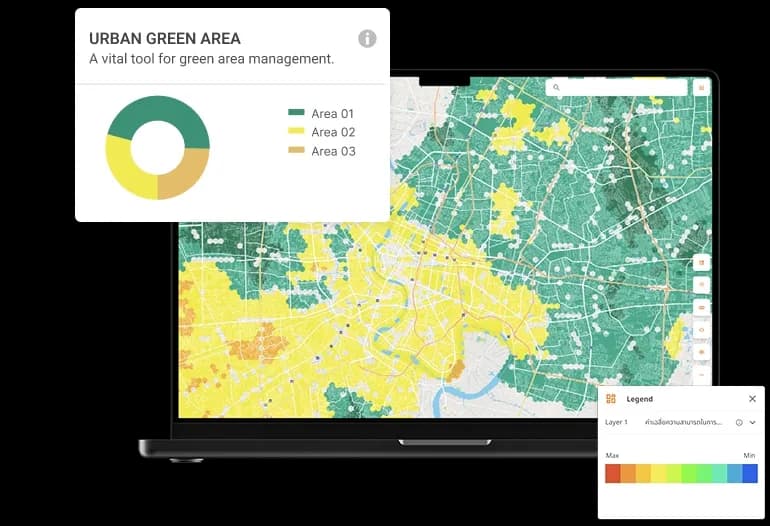770x526 pixels.
Task: Pick the dark blue swatch at the Min end
Action: 750,473
